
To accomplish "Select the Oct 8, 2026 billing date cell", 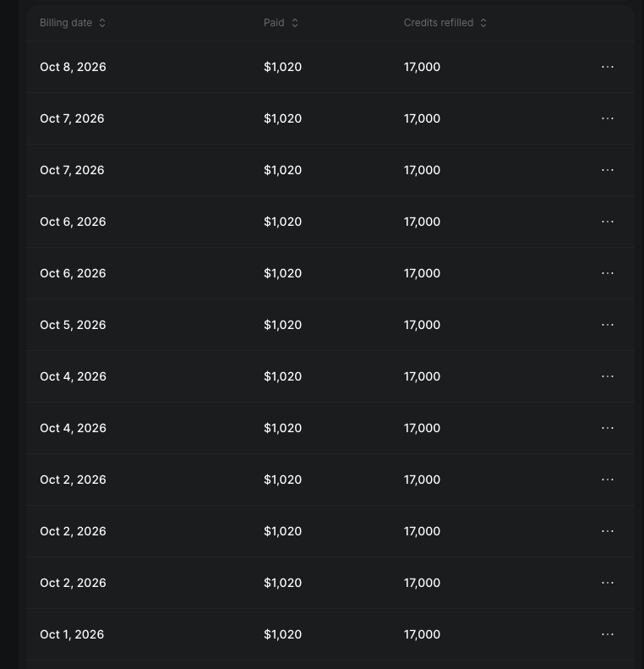I will click(73, 67).
